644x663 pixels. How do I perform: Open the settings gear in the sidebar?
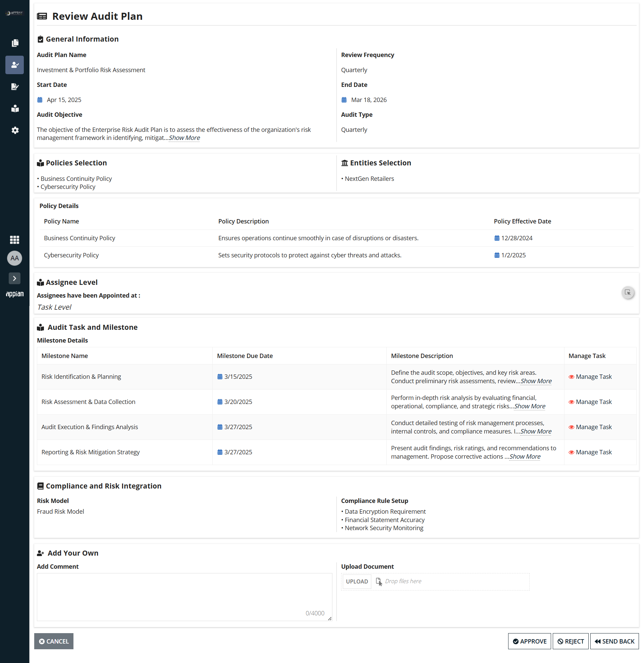point(15,130)
